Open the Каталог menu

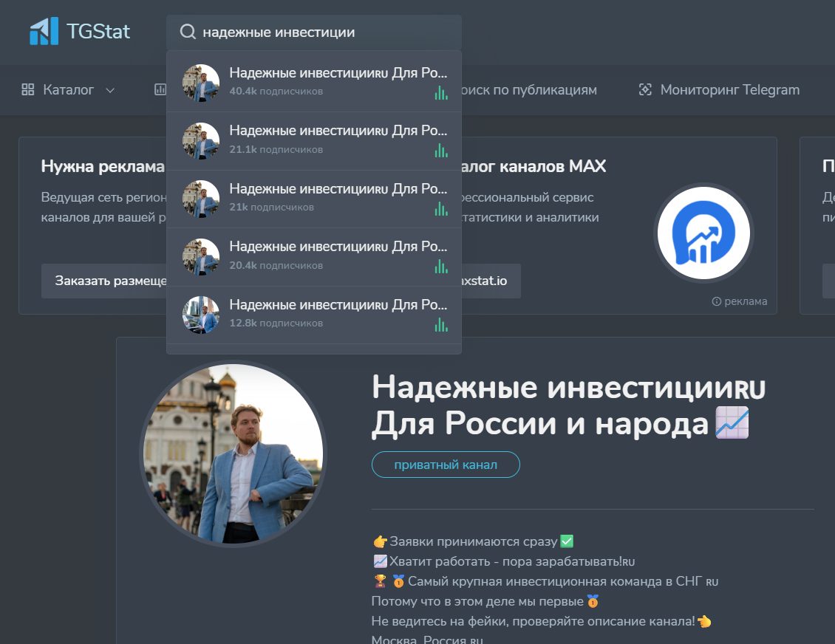(x=68, y=89)
